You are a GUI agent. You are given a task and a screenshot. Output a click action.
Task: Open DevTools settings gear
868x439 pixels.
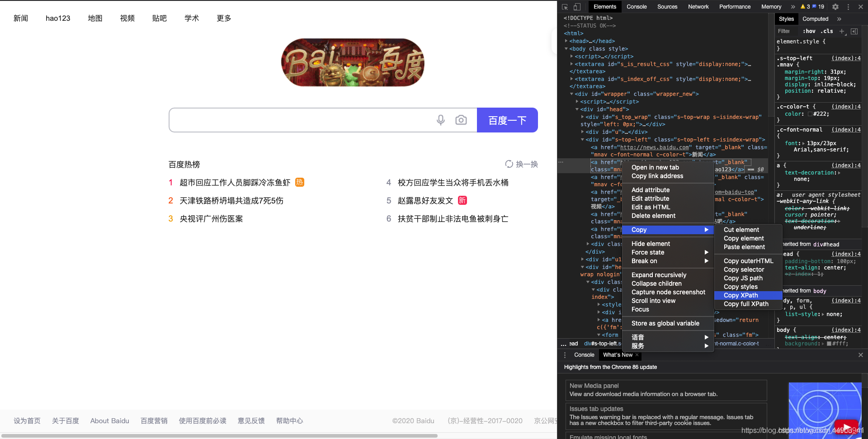click(835, 7)
